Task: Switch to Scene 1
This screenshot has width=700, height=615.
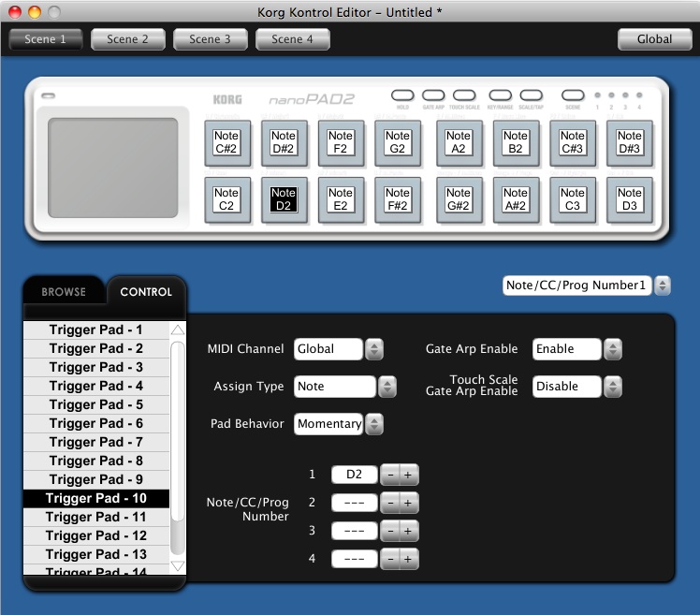Action: point(46,39)
